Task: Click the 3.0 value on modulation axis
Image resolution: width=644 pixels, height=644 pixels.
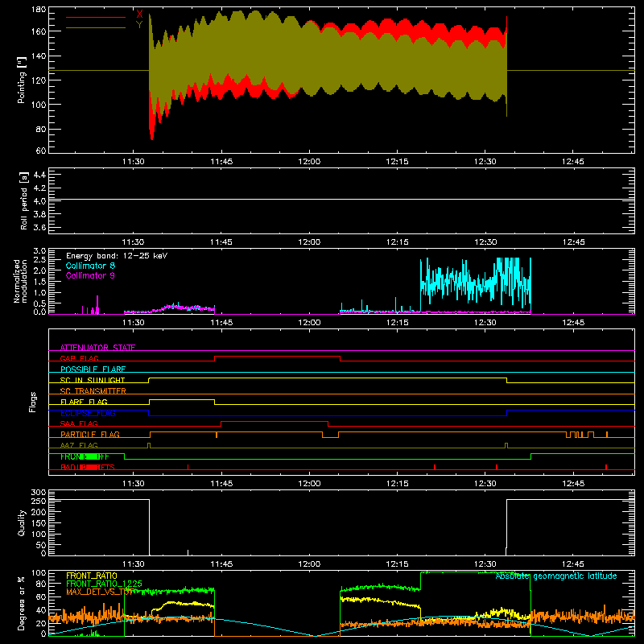Action: point(39,251)
